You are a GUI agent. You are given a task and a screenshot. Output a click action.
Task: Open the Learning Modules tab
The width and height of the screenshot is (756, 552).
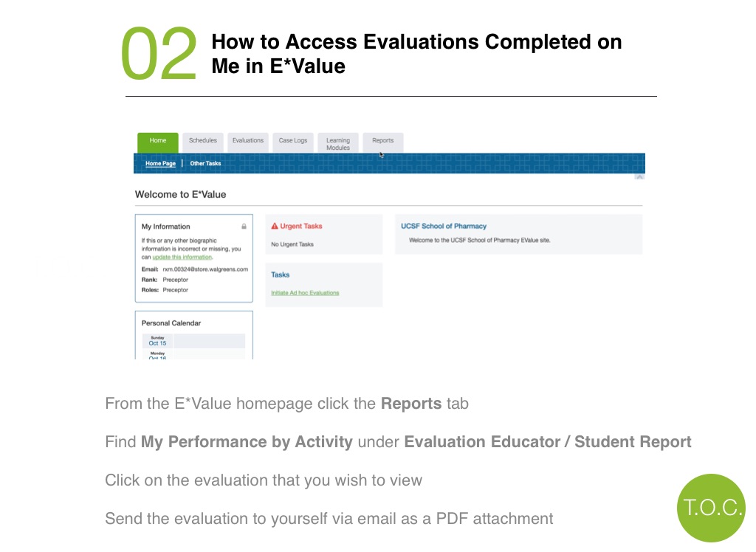[x=338, y=143]
